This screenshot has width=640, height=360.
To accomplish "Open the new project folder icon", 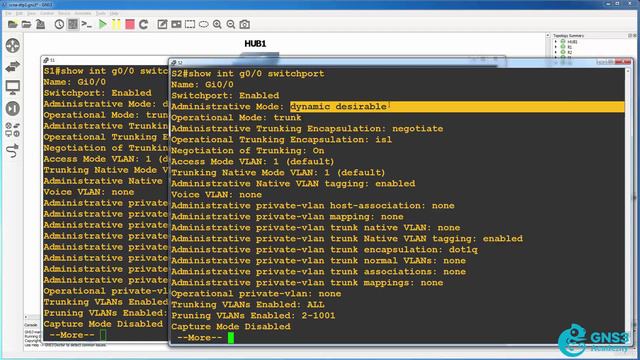I will pyautogui.click(x=12, y=24).
